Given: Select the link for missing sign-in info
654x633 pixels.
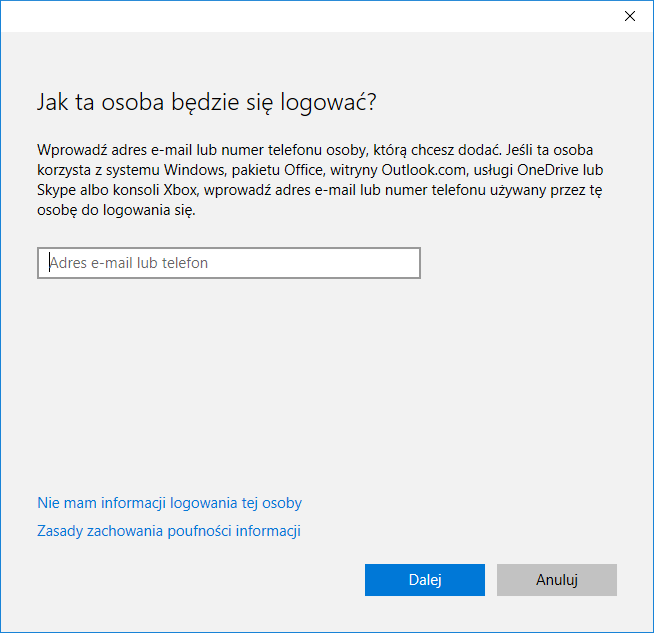Looking at the screenshot, I should [169, 503].
